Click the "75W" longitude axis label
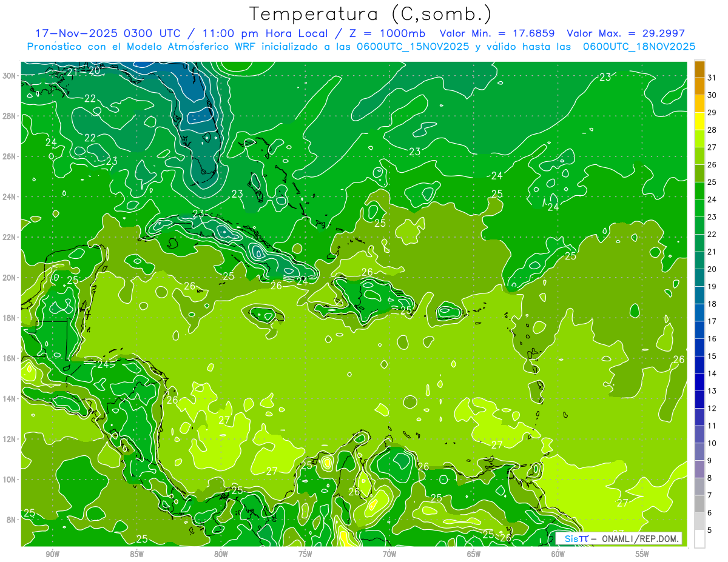This screenshot has width=728, height=562. 305,554
